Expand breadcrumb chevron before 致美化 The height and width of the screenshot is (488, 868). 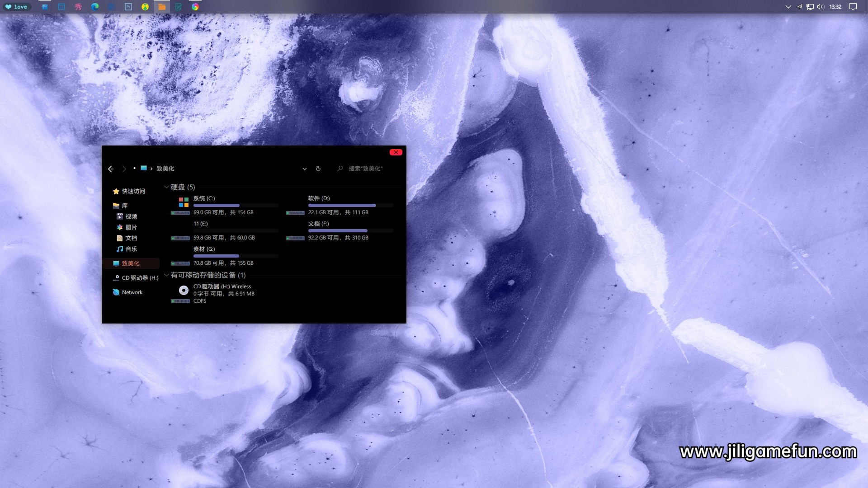[x=151, y=169]
